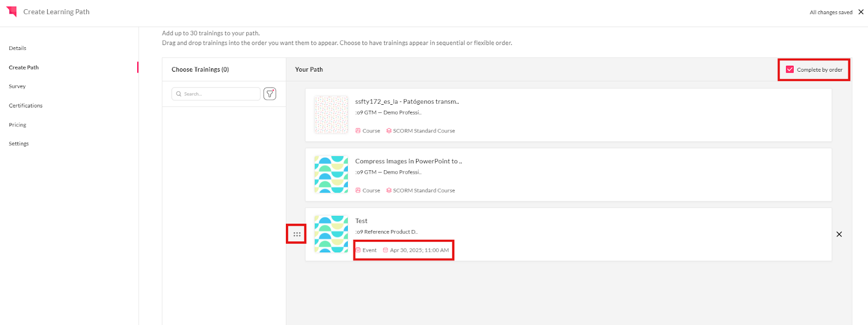
Task: Open the Details section
Action: click(17, 48)
